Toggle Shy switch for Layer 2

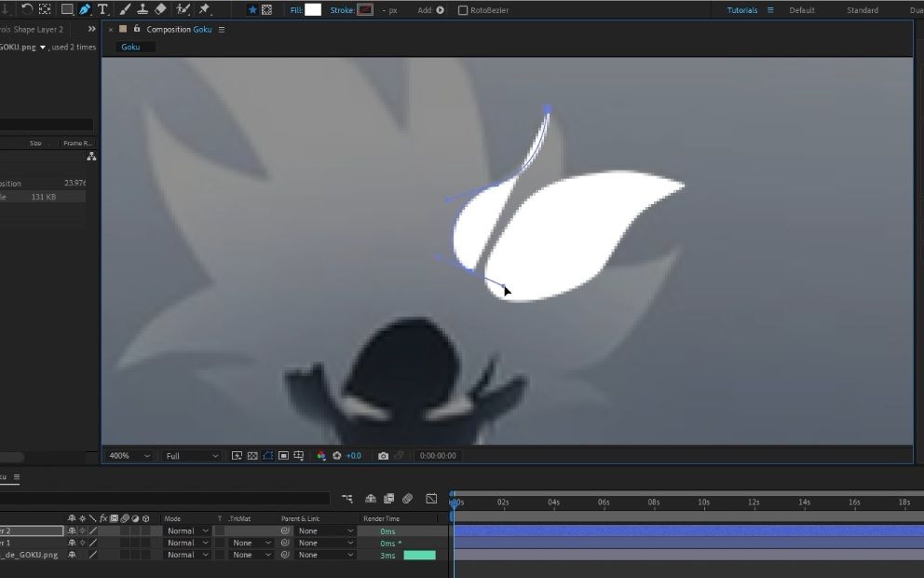72,530
